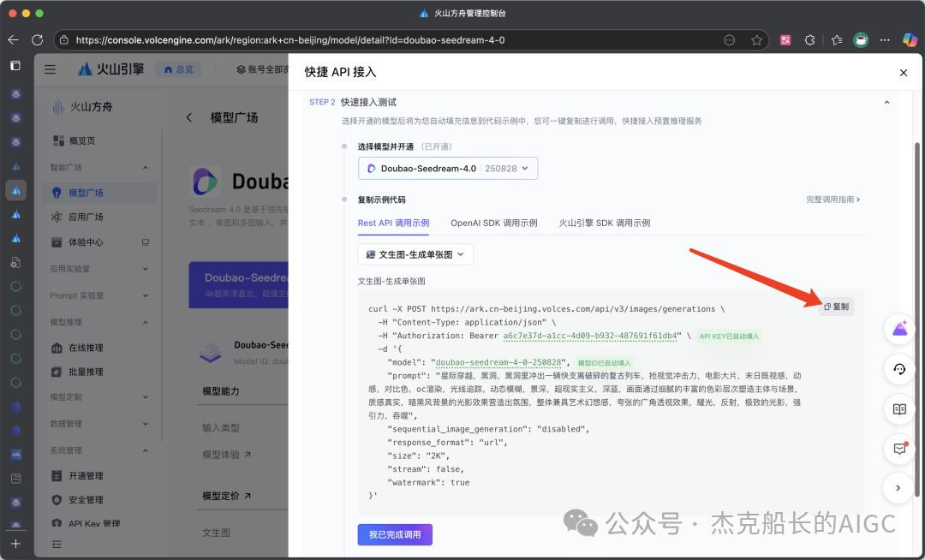Switch to OpenAI SDK 调用示例 tab
This screenshot has height=560, width=925.
click(x=494, y=223)
